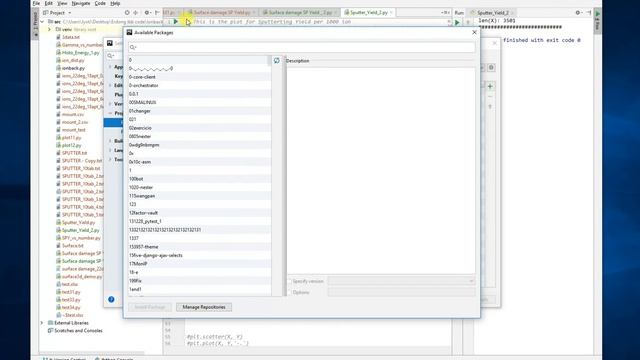Click the locate-target icon in the Project toolbar
640x360 pixels.
[x=127, y=13]
